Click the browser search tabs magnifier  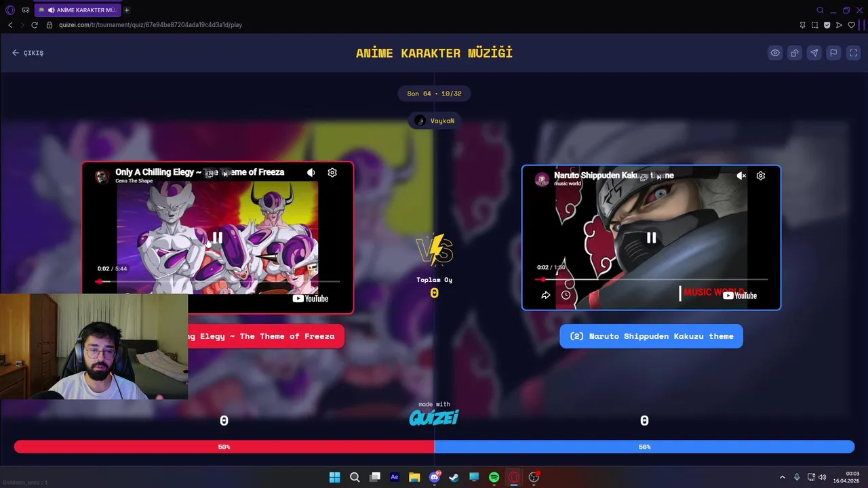click(820, 10)
